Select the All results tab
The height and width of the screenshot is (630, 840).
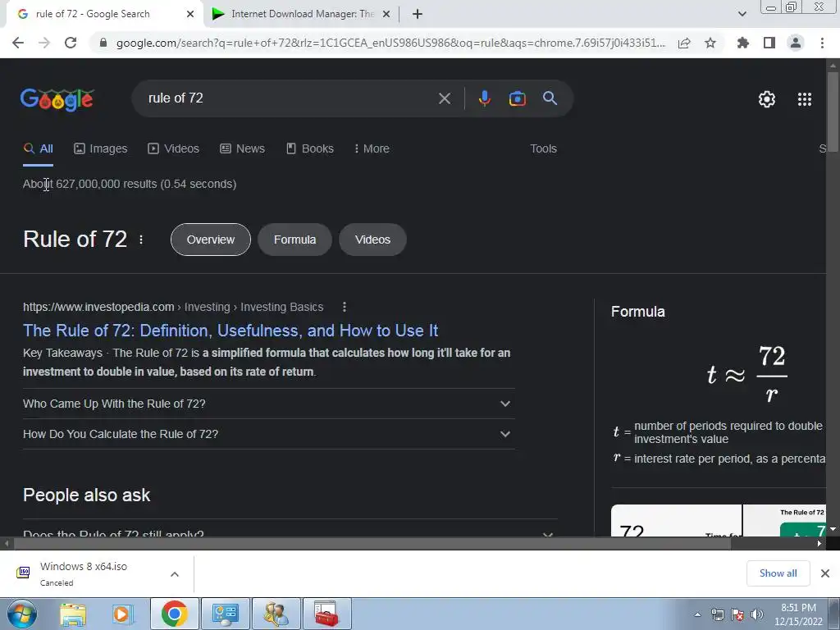point(38,148)
